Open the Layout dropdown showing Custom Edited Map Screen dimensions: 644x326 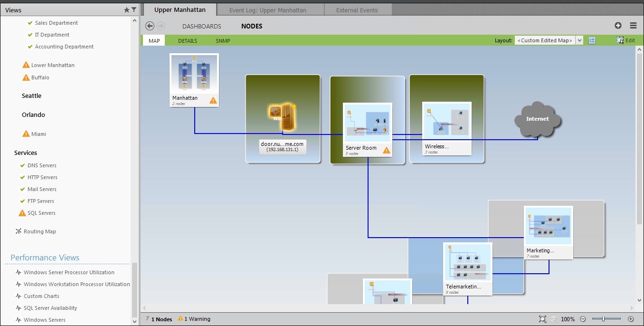point(580,40)
